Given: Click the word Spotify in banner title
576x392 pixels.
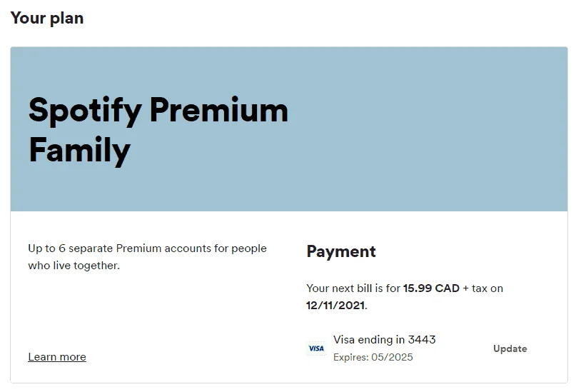Looking at the screenshot, I should tap(85, 111).
